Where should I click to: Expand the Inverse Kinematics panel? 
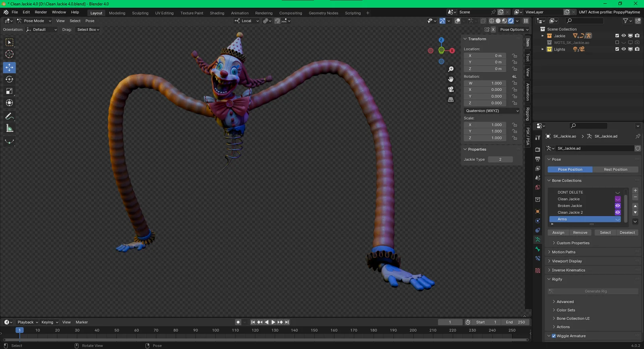coord(568,270)
